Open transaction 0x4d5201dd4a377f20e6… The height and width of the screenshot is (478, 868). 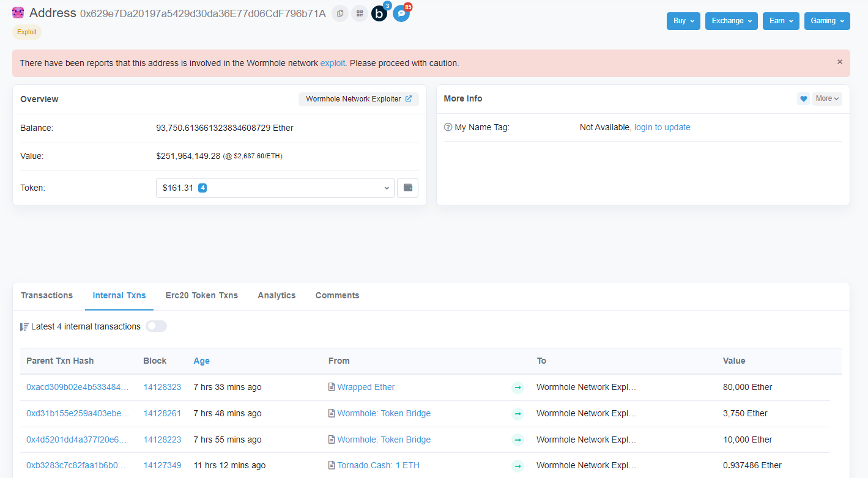pyautogui.click(x=78, y=439)
